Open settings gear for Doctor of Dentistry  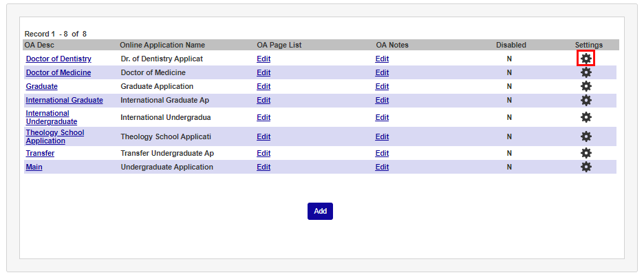coord(586,59)
